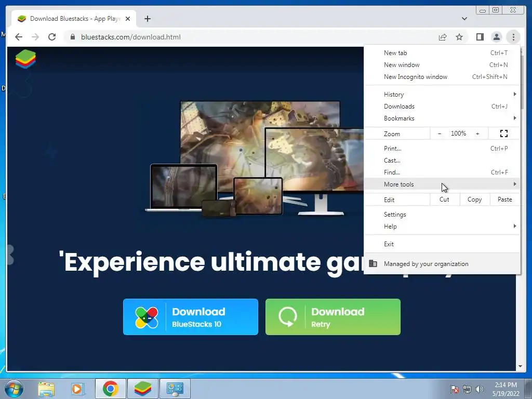Expand the Help submenu

[x=442, y=227]
